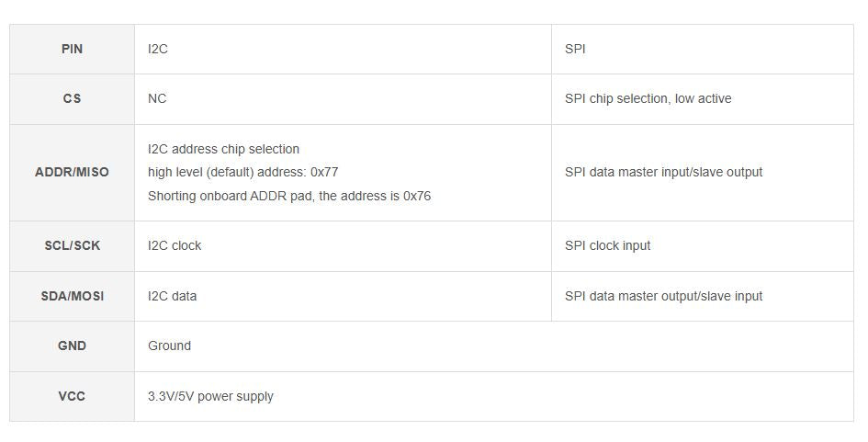Click the GND pin label
Viewport: 868px width, 442px height.
[72, 346]
